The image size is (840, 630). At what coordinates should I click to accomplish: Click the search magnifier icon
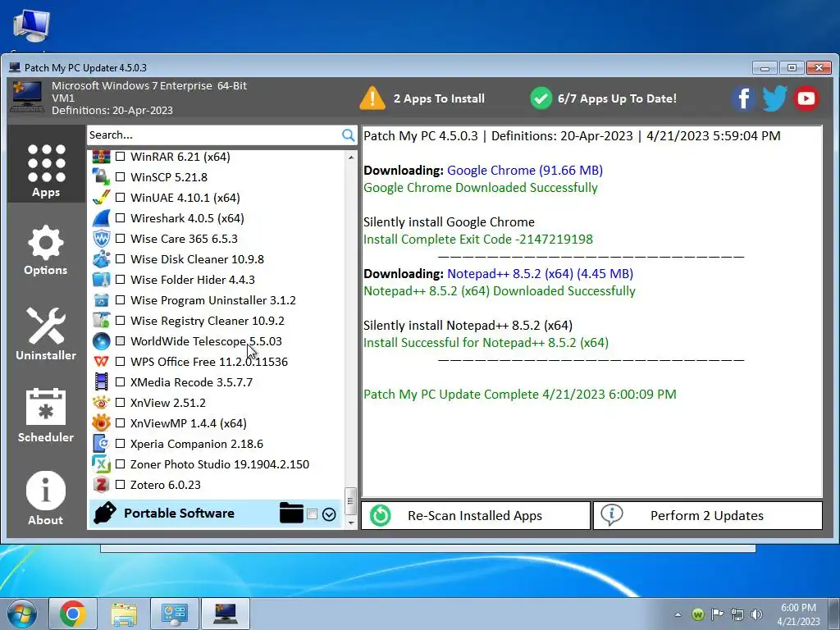pyautogui.click(x=348, y=135)
